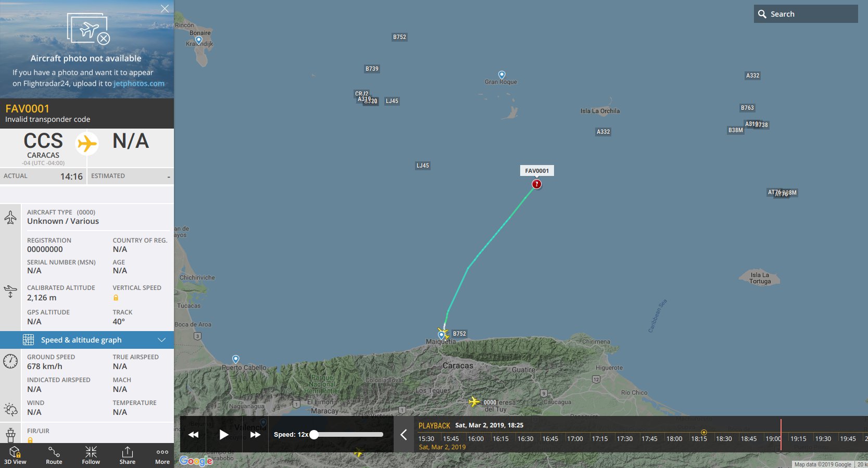Expand the Speed & altitude graph
The height and width of the screenshot is (468, 868).
(x=87, y=340)
